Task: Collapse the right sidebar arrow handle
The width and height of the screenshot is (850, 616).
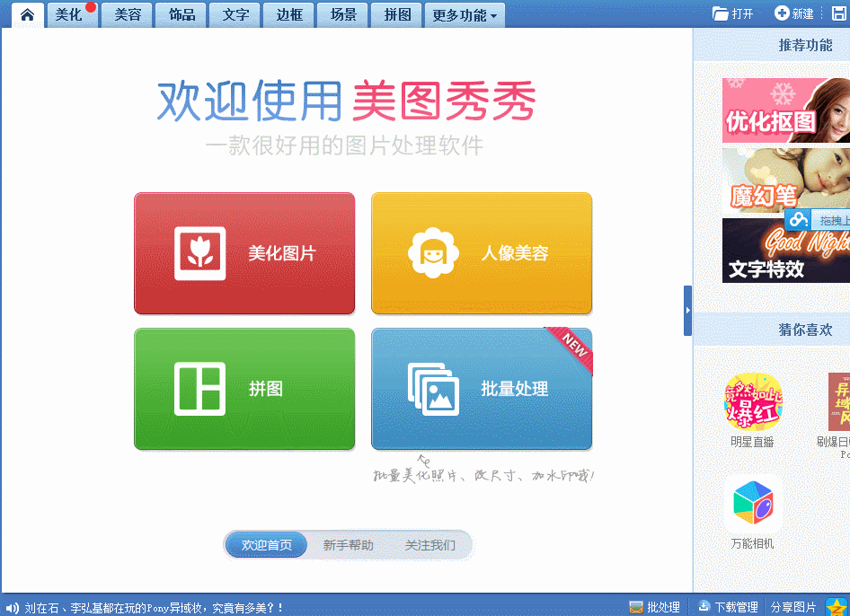Action: (x=687, y=311)
